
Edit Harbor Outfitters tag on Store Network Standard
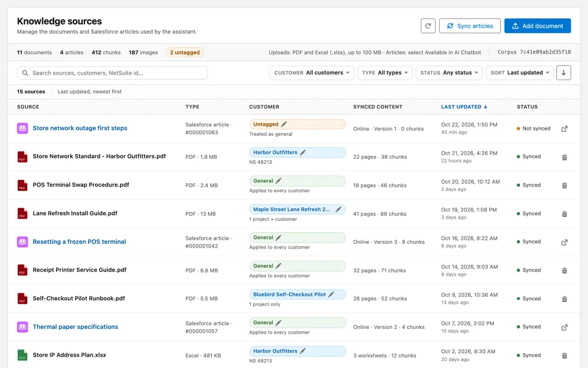pyautogui.click(x=303, y=153)
